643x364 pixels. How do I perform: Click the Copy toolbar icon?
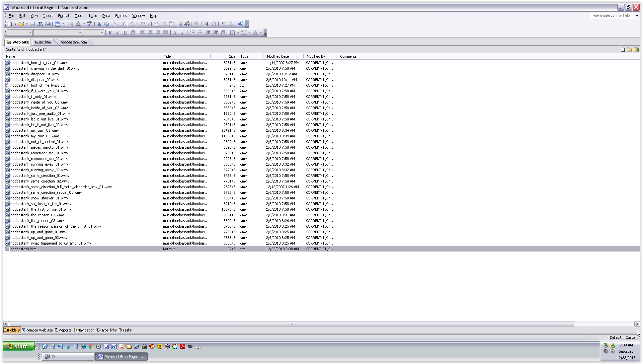tap(107, 24)
